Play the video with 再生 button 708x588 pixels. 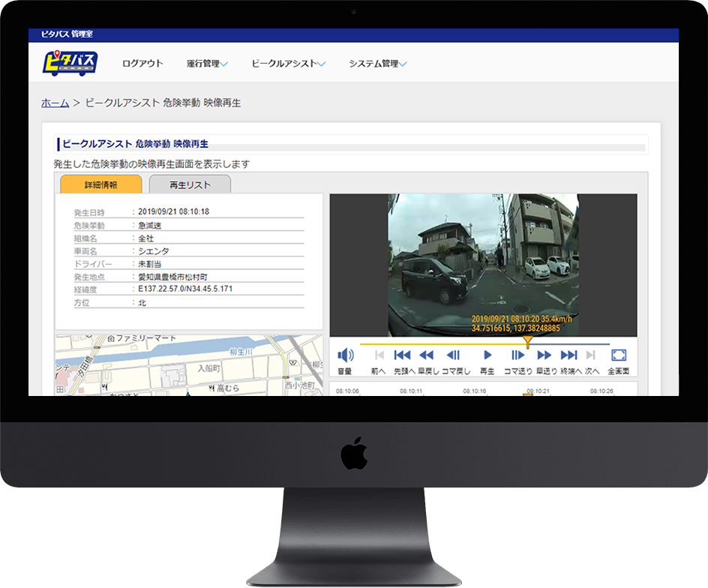487,355
